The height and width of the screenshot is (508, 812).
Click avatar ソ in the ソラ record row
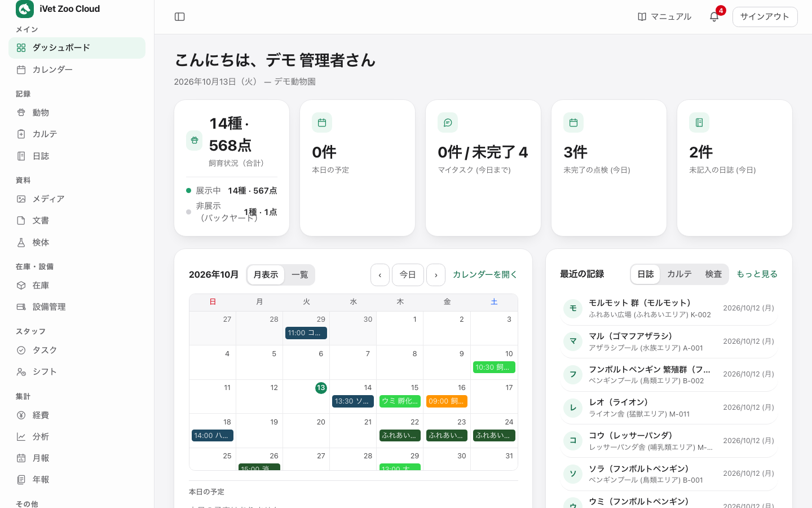(x=573, y=474)
